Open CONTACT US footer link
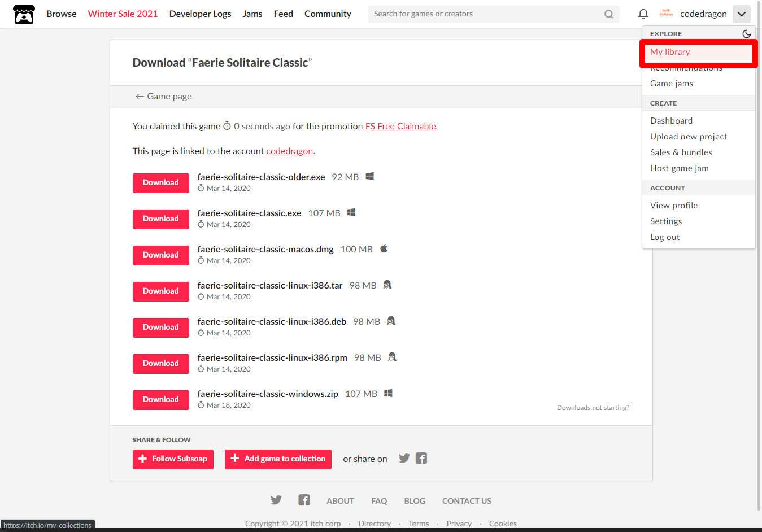 click(x=467, y=501)
